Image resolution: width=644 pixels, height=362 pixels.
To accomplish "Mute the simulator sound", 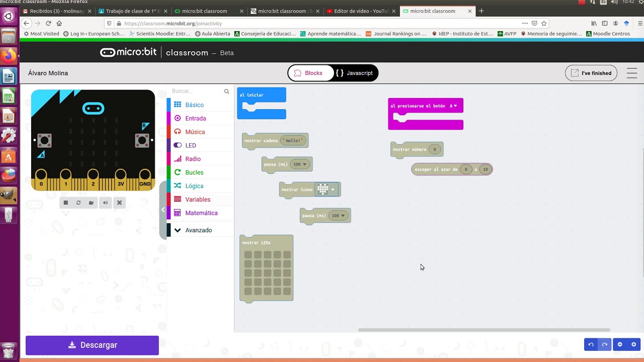I will [105, 203].
